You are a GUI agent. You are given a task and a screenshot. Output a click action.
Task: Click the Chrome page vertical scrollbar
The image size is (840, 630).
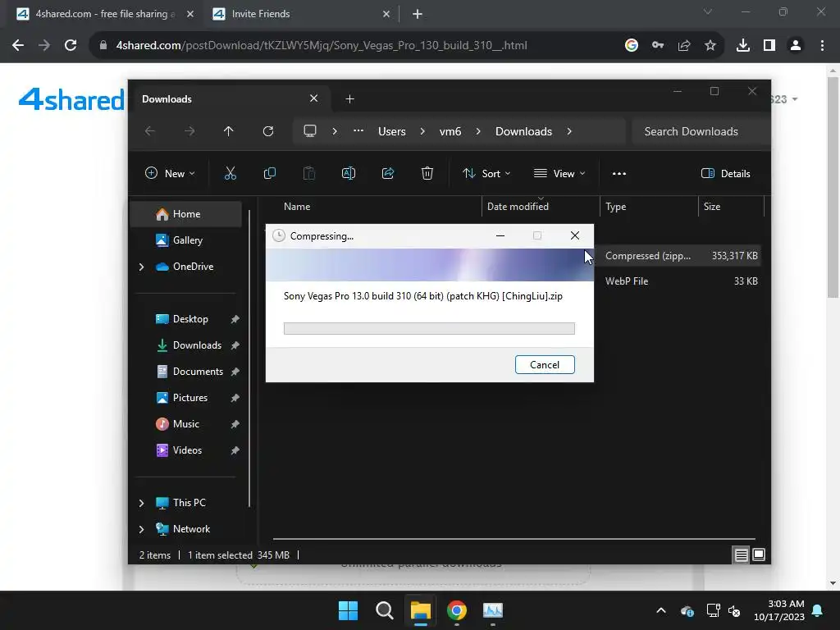(833, 187)
